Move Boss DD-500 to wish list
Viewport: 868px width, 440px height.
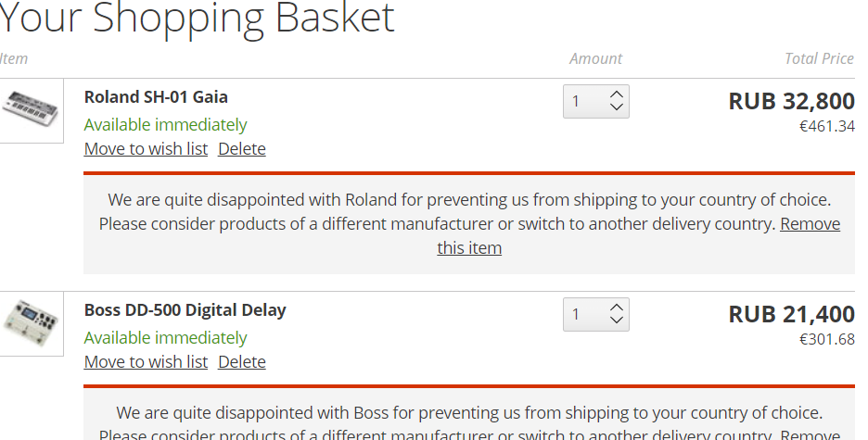[x=146, y=361]
